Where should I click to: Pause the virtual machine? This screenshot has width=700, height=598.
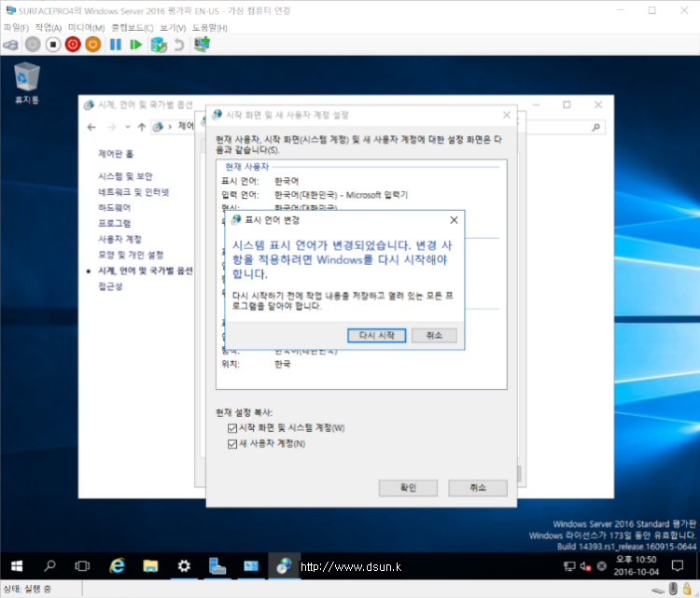(x=116, y=45)
